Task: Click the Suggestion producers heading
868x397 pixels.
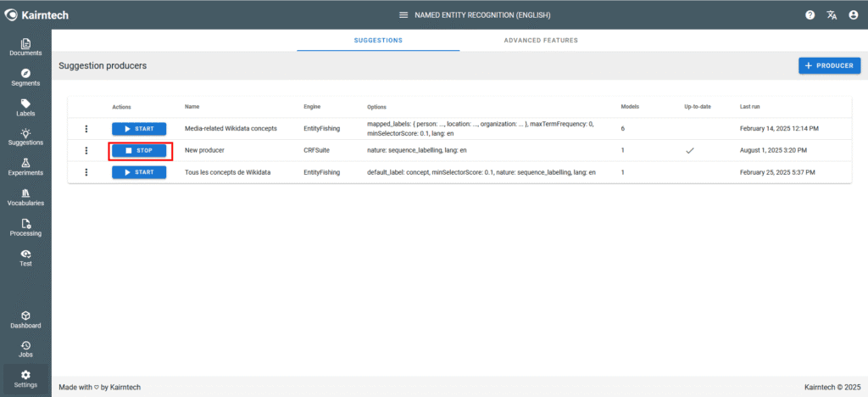Action: click(x=103, y=65)
